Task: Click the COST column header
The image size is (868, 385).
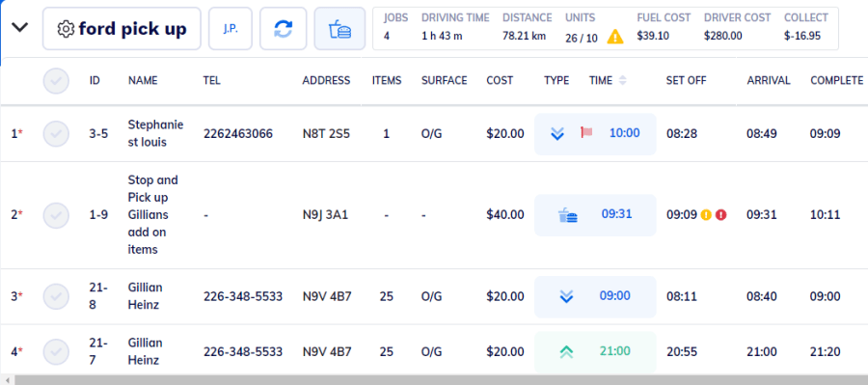Action: (500, 81)
